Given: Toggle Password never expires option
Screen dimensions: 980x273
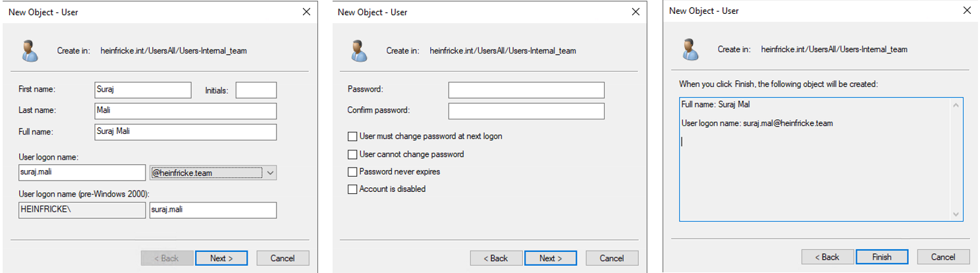Looking at the screenshot, I should coord(352,171).
